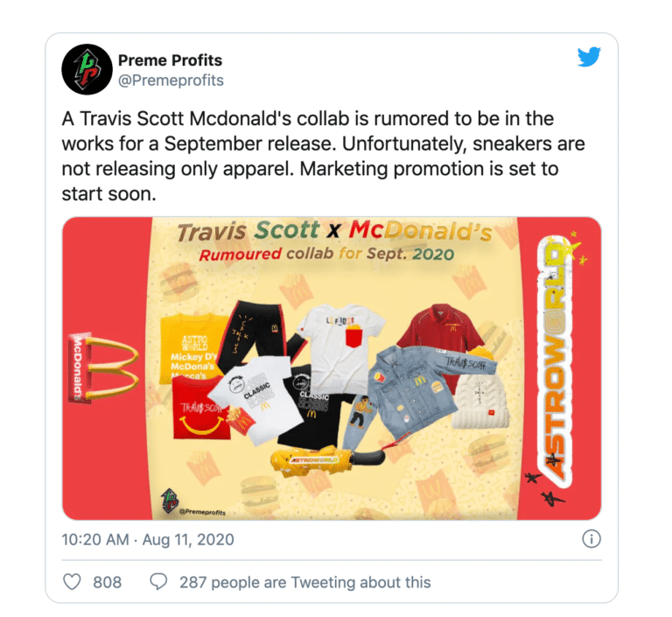
Task: Click the small Premeprofits watermark logo
Action: (170, 501)
